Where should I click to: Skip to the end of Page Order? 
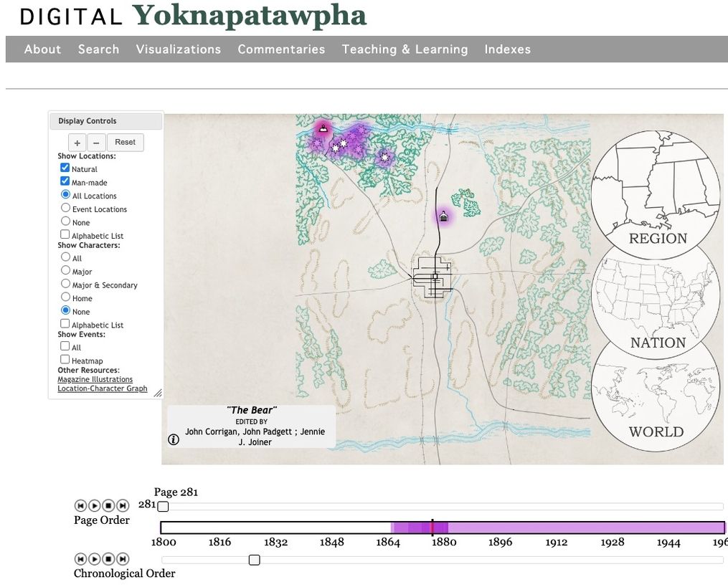click(x=122, y=505)
